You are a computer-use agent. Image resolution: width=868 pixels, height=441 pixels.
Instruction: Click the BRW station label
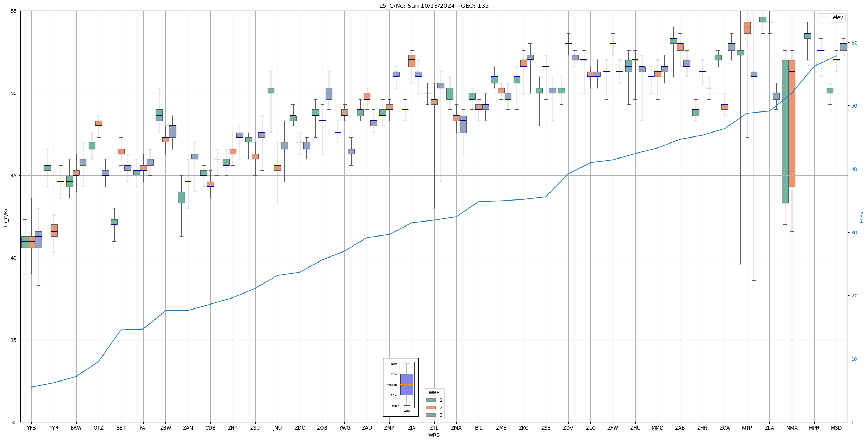[x=76, y=428]
